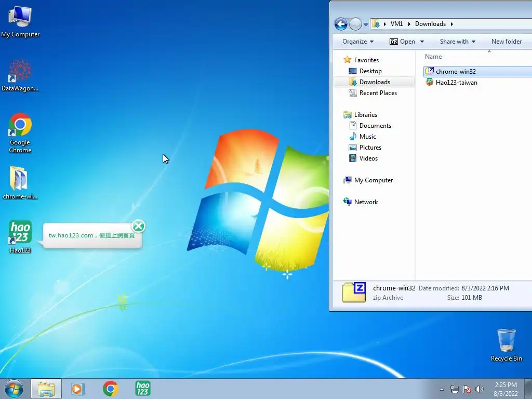This screenshot has height=399, width=532.
Task: Open Chrome from the taskbar
Action: click(x=110, y=389)
